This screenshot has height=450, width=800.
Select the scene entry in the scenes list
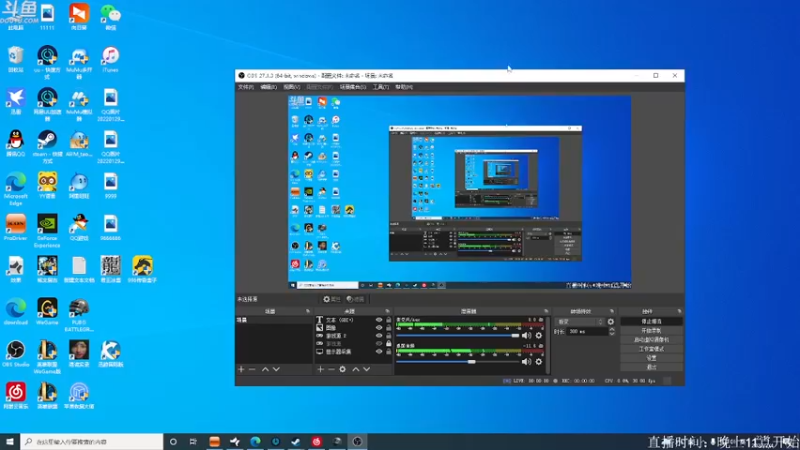[x=274, y=320]
